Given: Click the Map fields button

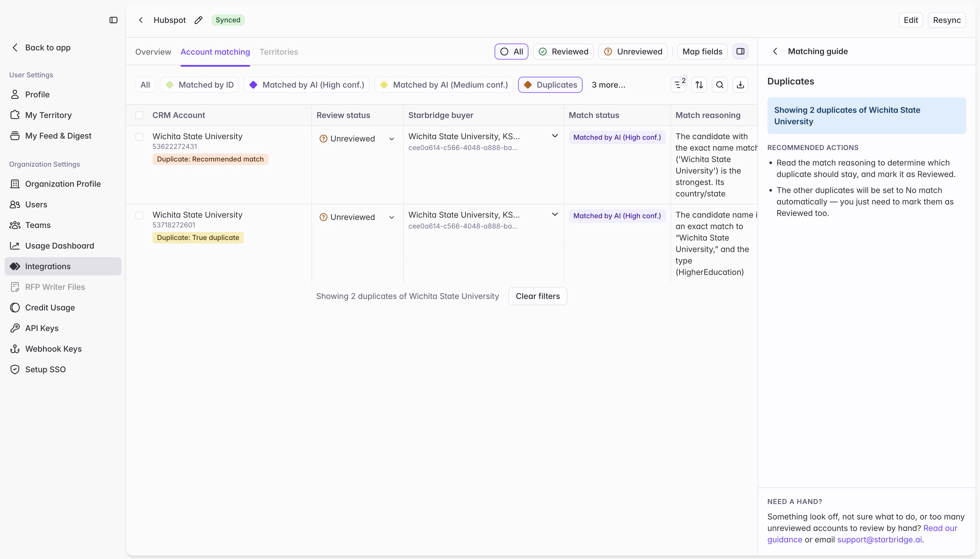Looking at the screenshot, I should point(702,52).
